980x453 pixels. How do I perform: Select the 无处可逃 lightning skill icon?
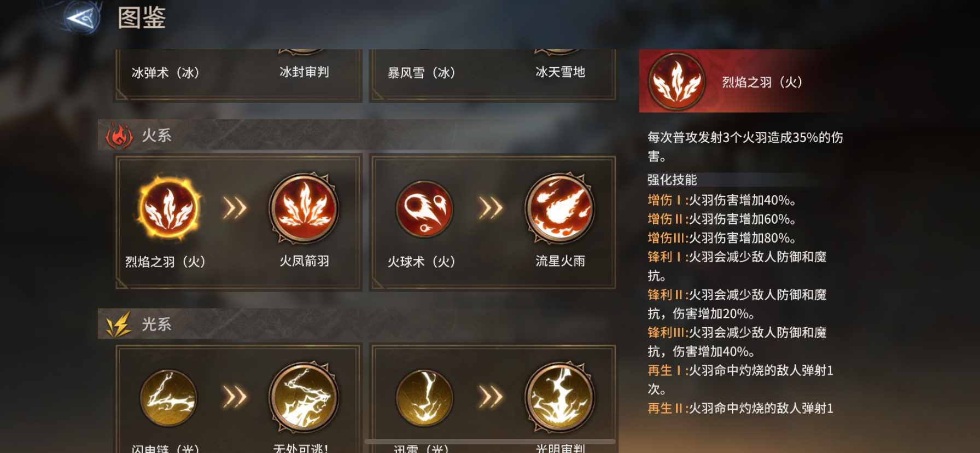304,398
